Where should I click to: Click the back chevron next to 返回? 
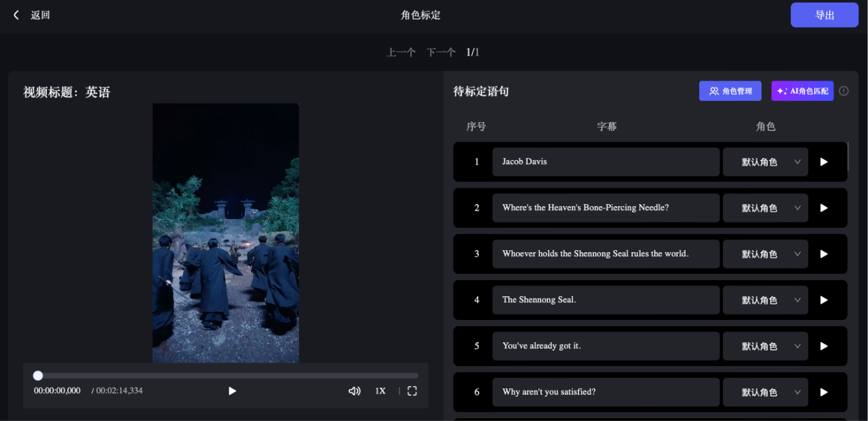pos(16,14)
